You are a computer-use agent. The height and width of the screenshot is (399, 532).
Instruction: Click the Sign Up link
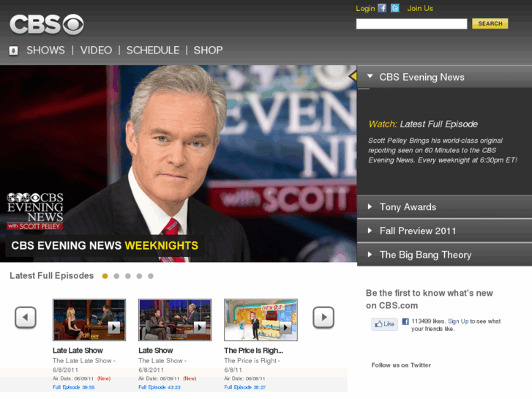458,321
